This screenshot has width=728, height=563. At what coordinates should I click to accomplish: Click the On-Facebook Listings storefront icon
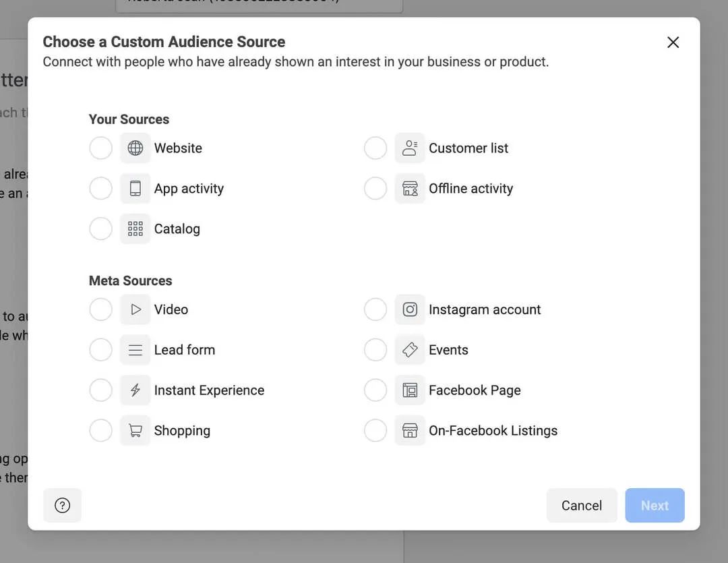coord(410,431)
